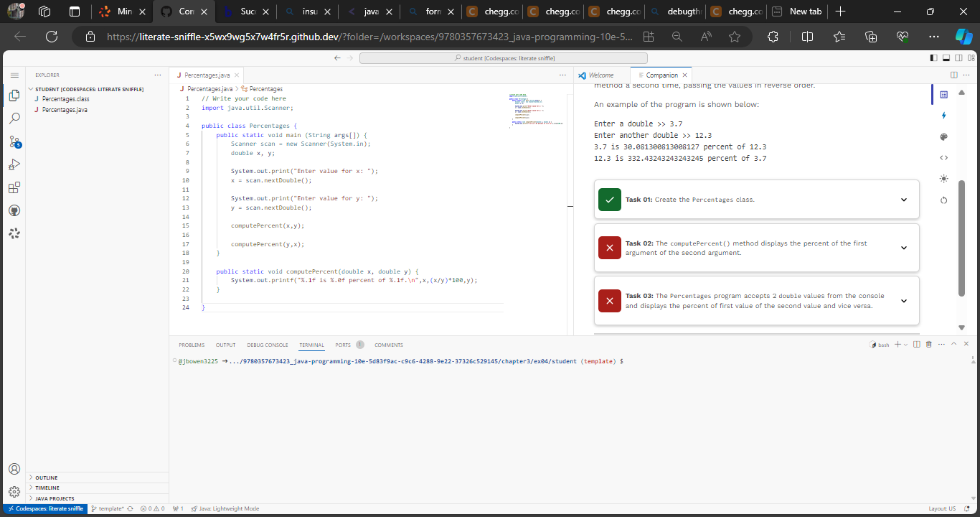Screen dimensions: 980x517
Task: Open the GitHub view in the sidebar
Action: 14,210
